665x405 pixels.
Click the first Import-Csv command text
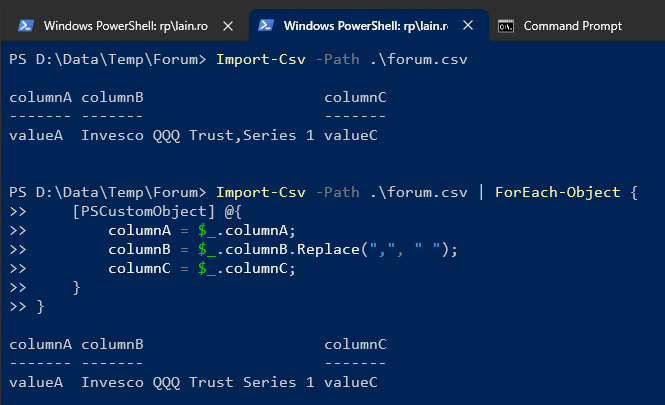click(x=261, y=59)
